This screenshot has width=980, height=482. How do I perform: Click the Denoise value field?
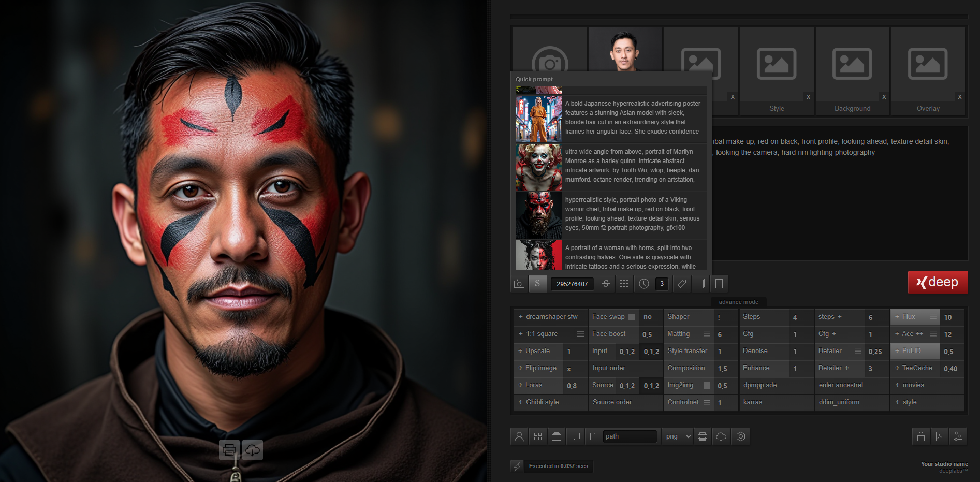click(801, 351)
